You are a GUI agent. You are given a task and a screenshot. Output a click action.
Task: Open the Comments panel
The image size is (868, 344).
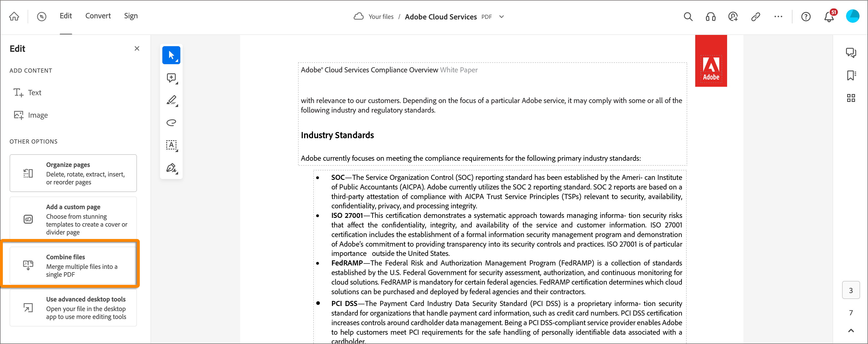pyautogui.click(x=851, y=53)
